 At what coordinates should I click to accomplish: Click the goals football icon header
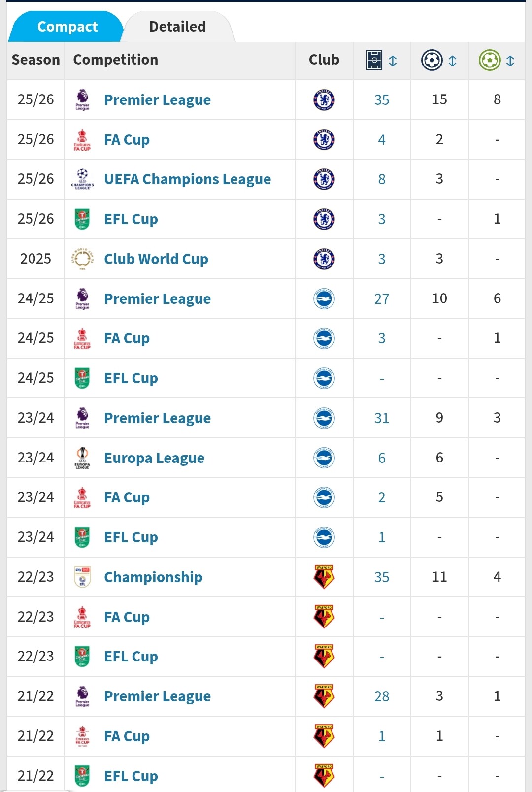[x=432, y=60]
